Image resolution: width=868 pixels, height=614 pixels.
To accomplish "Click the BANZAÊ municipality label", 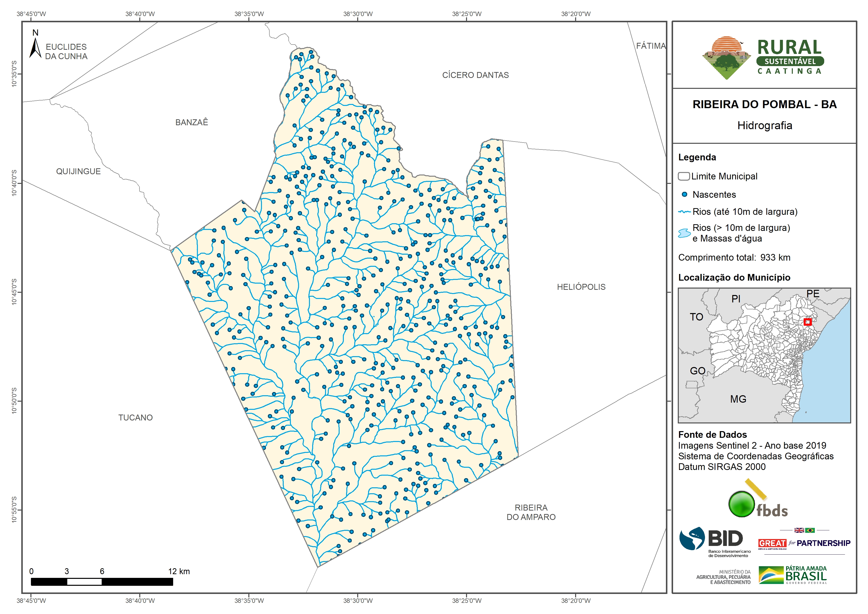I will tap(192, 122).
